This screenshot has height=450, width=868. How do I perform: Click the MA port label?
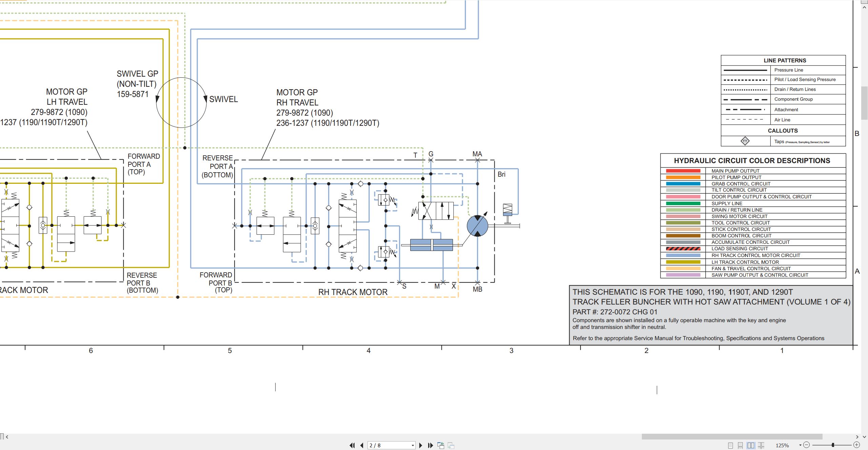(477, 154)
